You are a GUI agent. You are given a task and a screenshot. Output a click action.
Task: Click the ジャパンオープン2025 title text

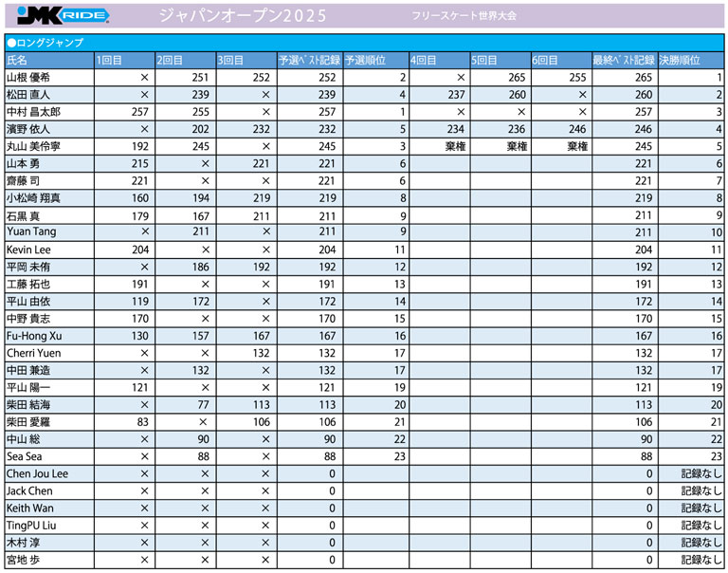[x=243, y=16]
